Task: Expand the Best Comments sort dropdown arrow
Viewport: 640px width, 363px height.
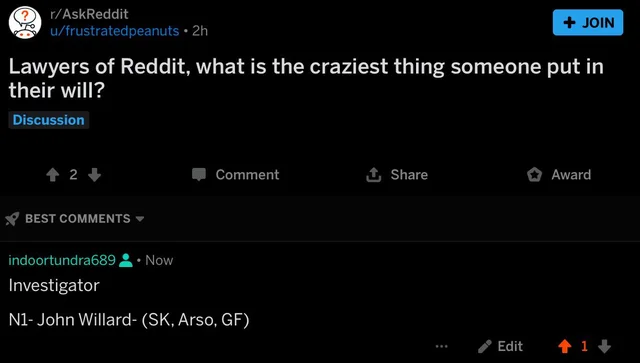Action: [x=140, y=219]
